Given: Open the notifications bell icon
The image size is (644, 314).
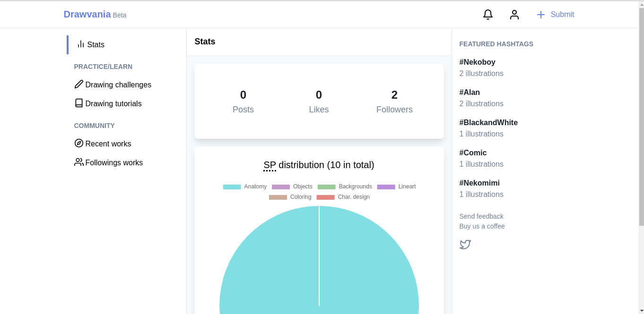Looking at the screenshot, I should (x=488, y=15).
